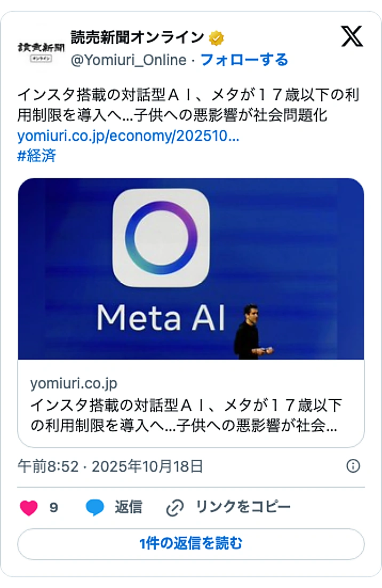Follow with フォローする link
382x588 pixels.
[x=244, y=60]
